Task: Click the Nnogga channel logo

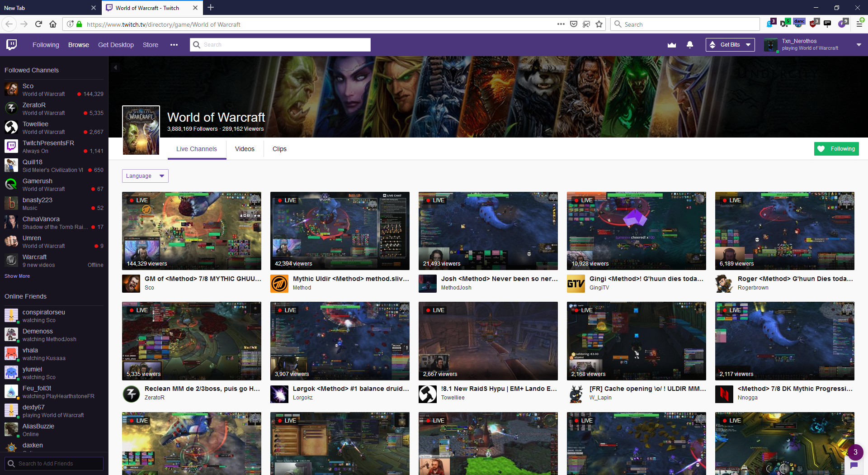Action: [724, 394]
